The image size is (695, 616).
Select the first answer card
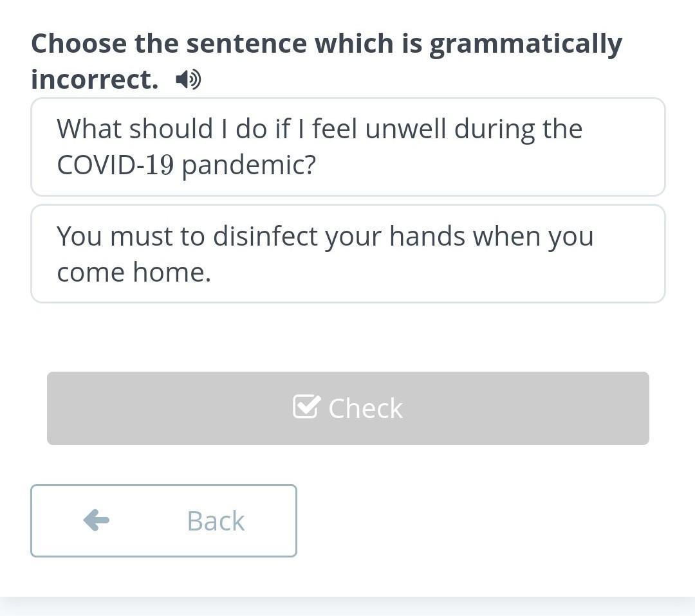(x=347, y=147)
